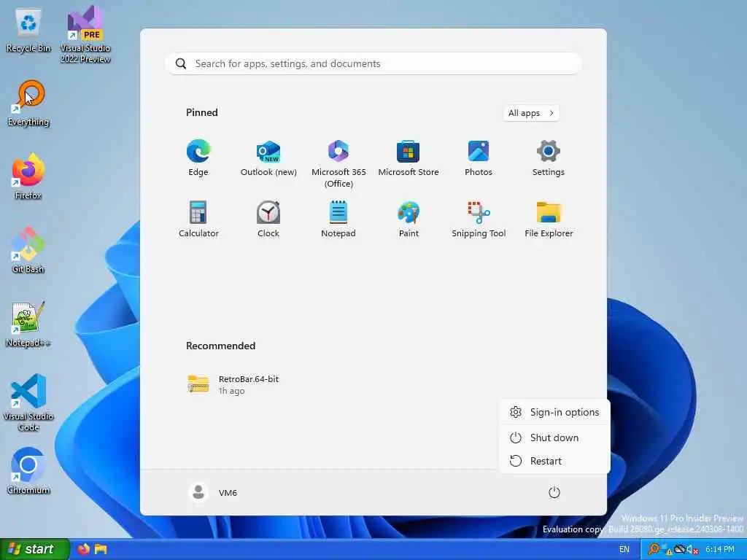The image size is (747, 560).
Task: Launch Notepad from pinned apps
Action: click(x=338, y=219)
